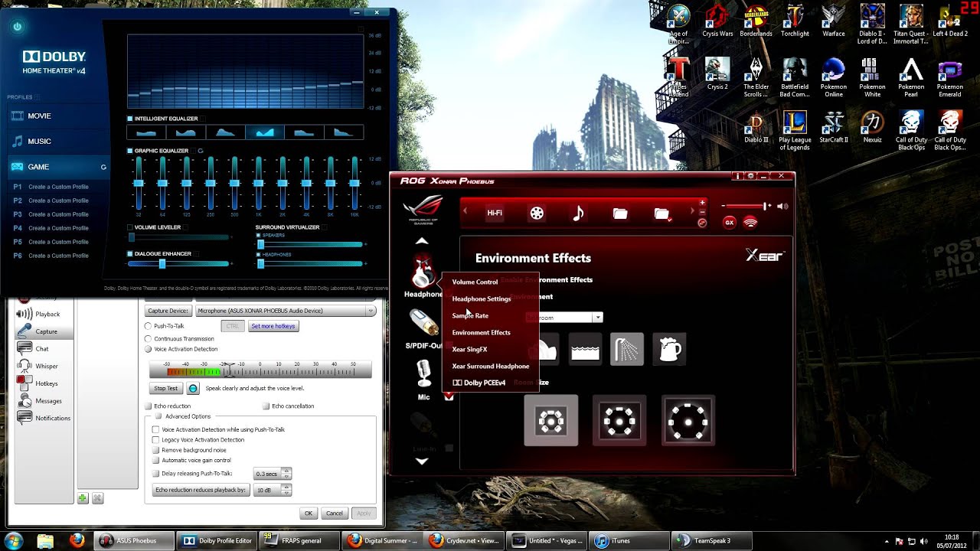Image resolution: width=980 pixels, height=551 pixels.
Task: Toggle the Graphic Equalizer checkbox
Action: point(130,151)
